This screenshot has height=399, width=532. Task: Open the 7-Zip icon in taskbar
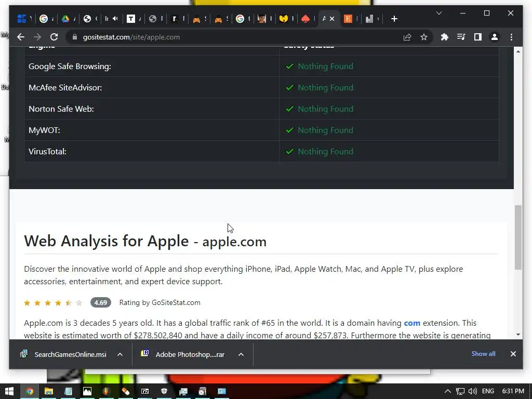click(145, 391)
